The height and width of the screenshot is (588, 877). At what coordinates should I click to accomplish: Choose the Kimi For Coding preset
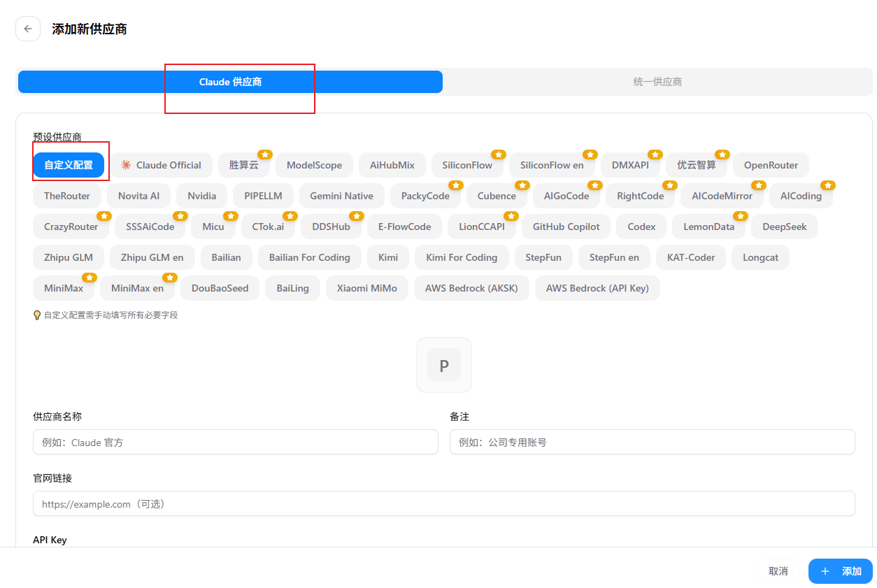click(462, 257)
